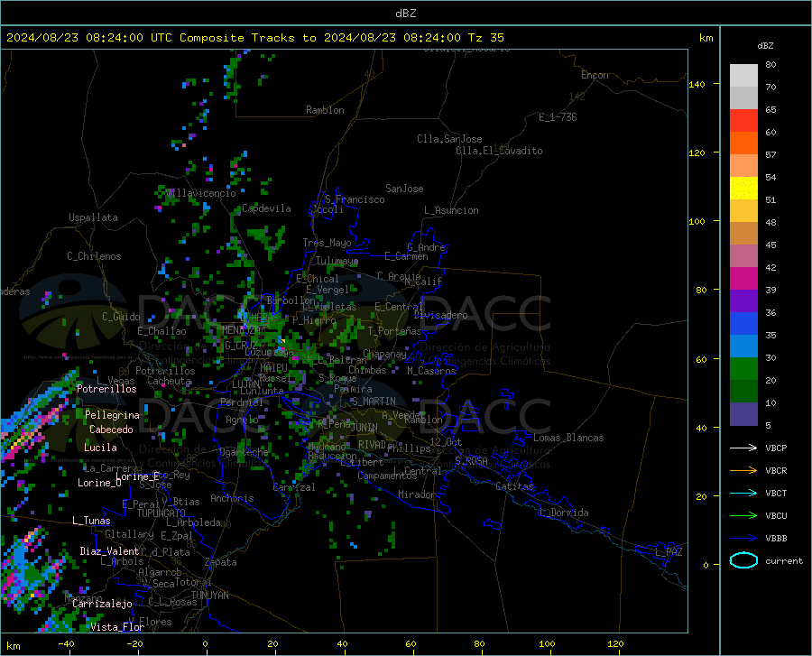Click the cyan ellipse 'current' icon

(743, 560)
